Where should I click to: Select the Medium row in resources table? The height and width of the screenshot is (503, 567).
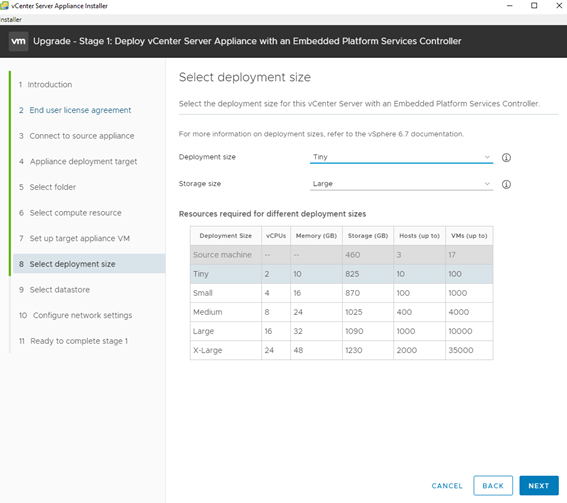pos(341,312)
